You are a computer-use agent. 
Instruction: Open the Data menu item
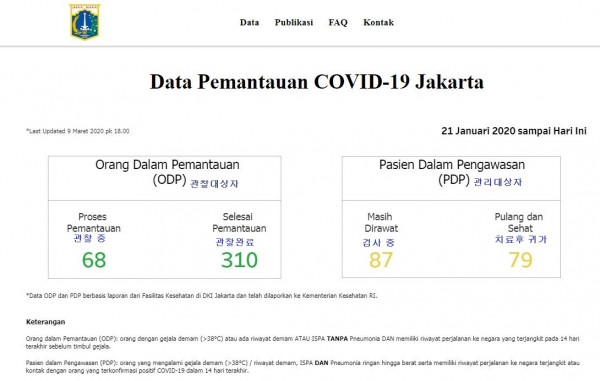click(x=249, y=23)
